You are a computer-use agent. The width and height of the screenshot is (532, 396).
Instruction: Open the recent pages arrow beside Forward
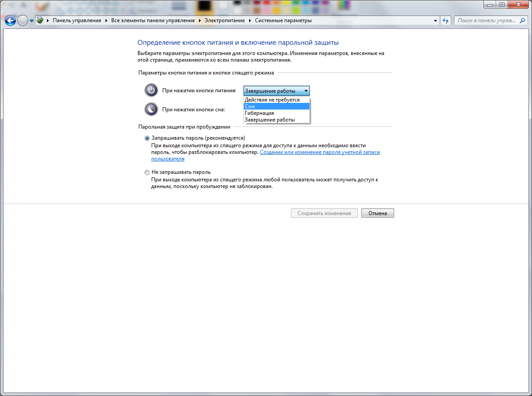coord(32,21)
